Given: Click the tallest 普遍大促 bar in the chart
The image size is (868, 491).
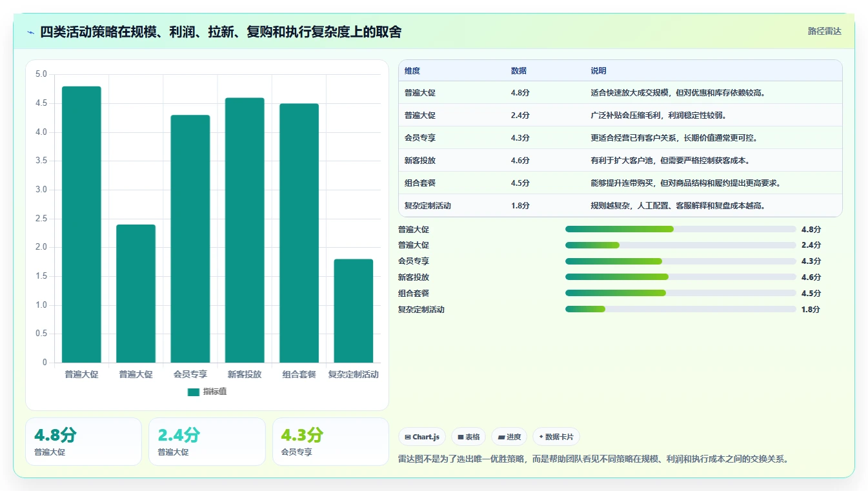Looking at the screenshot, I should tap(81, 225).
